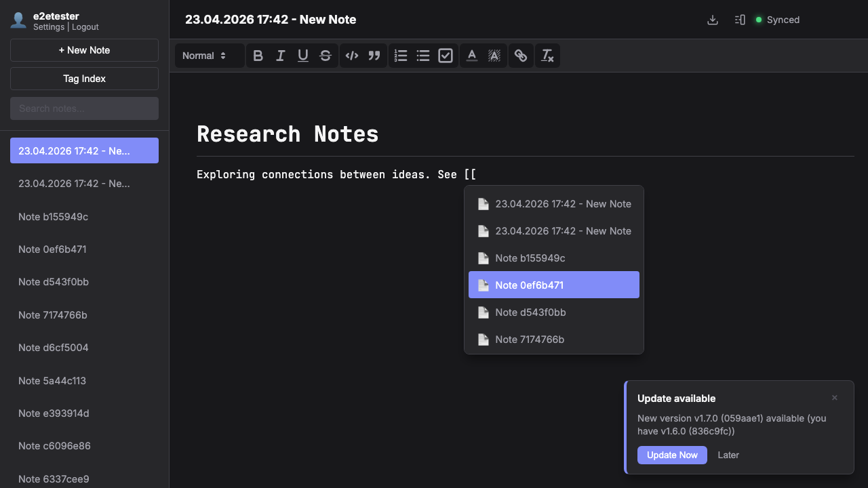Clear text formatting

547,56
